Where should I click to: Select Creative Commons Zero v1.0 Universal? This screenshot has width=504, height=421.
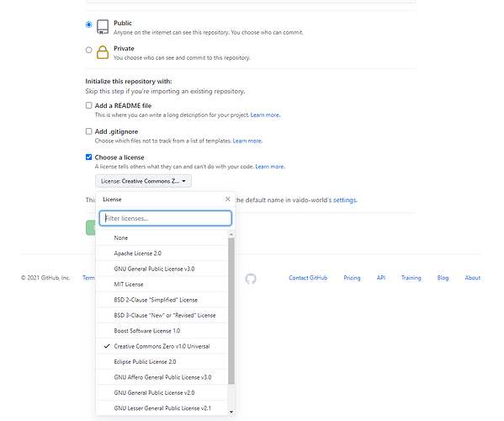(x=162, y=346)
